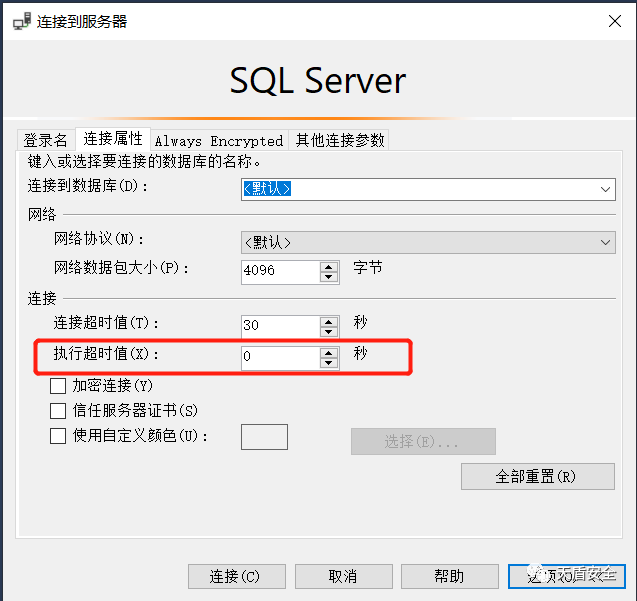Increase execution timeout value with up arrow
Image resolution: width=637 pixels, height=601 pixels.
(x=329, y=352)
